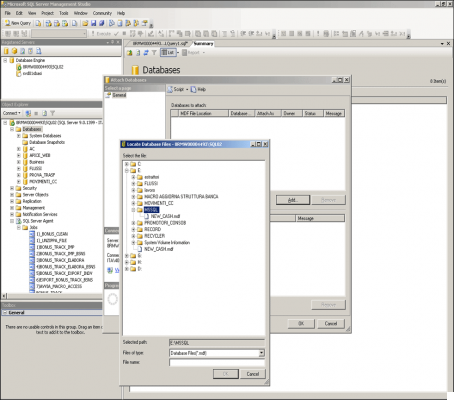
Task: Click the sync arrows icon in Summary toolbar
Action: tap(146, 52)
